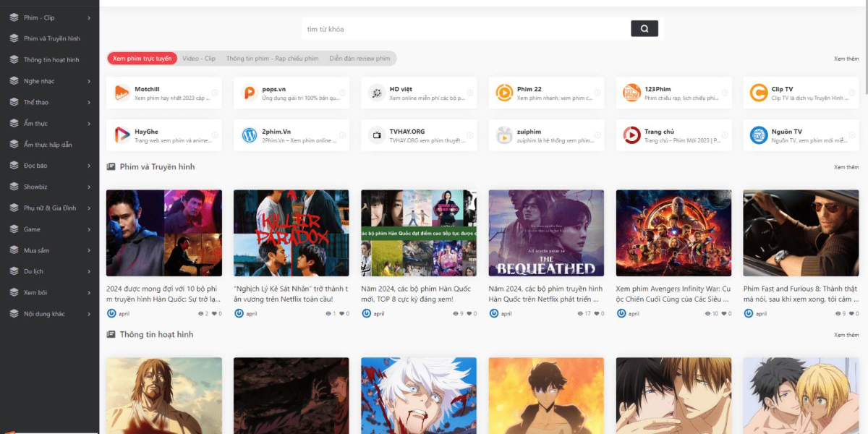Open Fast and Furious 8 article title
The width and height of the screenshot is (868, 434).
click(x=800, y=294)
